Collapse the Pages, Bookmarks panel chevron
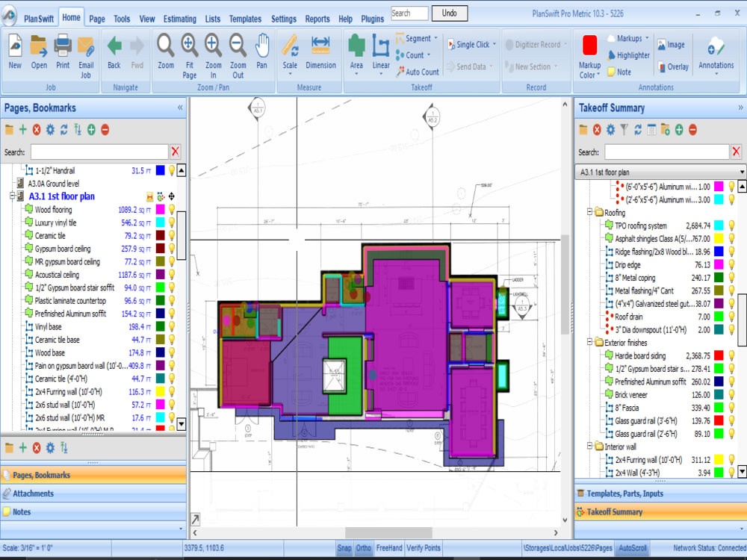The image size is (747, 560). coord(180,108)
